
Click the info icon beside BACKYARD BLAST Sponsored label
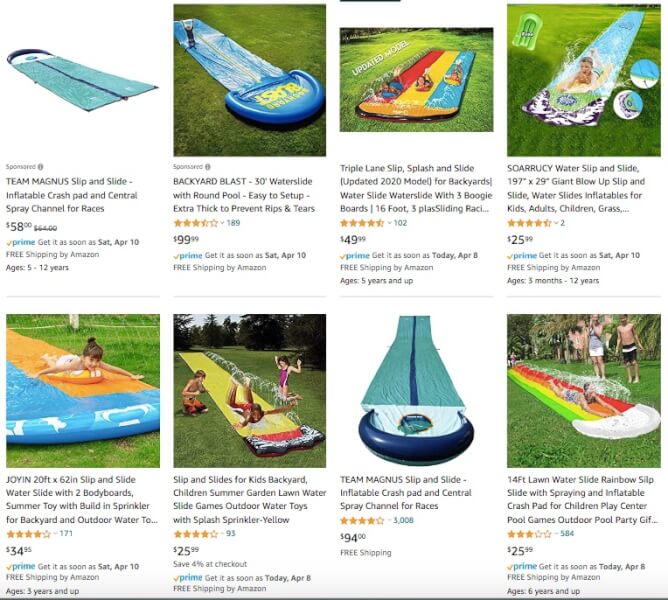208,167
